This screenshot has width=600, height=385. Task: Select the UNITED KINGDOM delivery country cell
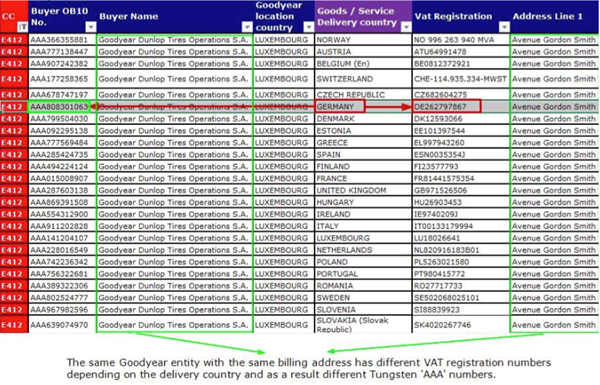point(363,191)
